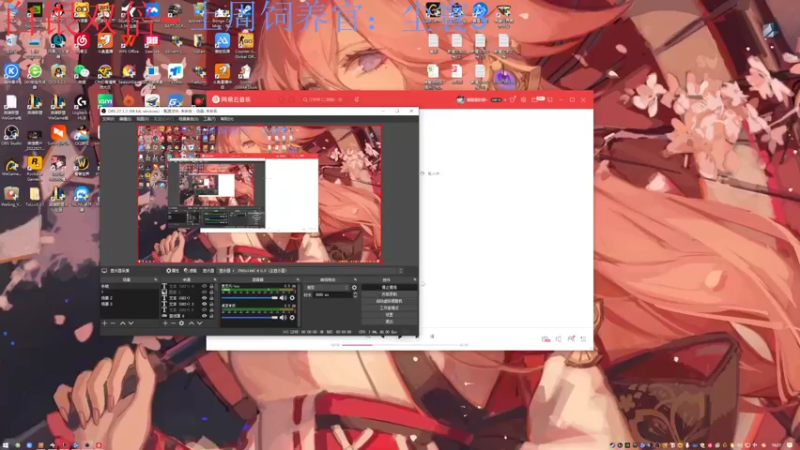Image resolution: width=800 pixels, height=450 pixels.
Task: Pop out the Audio Mixer dock panel
Action: [x=297, y=280]
